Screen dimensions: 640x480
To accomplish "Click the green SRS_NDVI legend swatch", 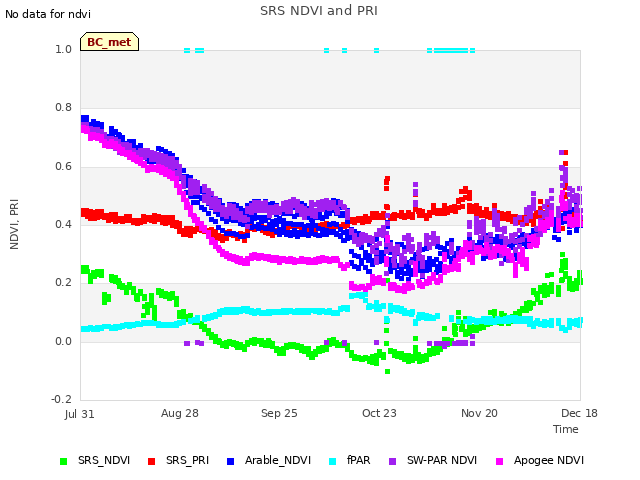I will (64, 461).
